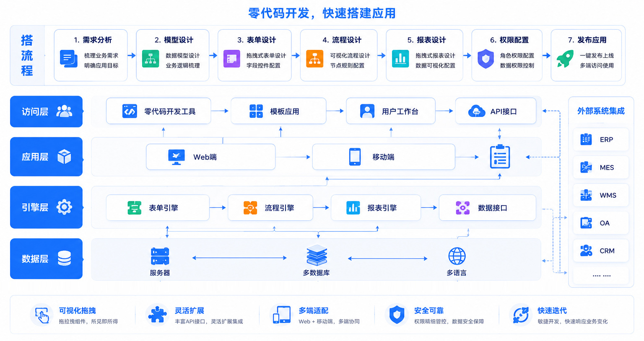The width and height of the screenshot is (644, 341).
Task: Click the 访问层 layer tab
Action: coord(46,111)
